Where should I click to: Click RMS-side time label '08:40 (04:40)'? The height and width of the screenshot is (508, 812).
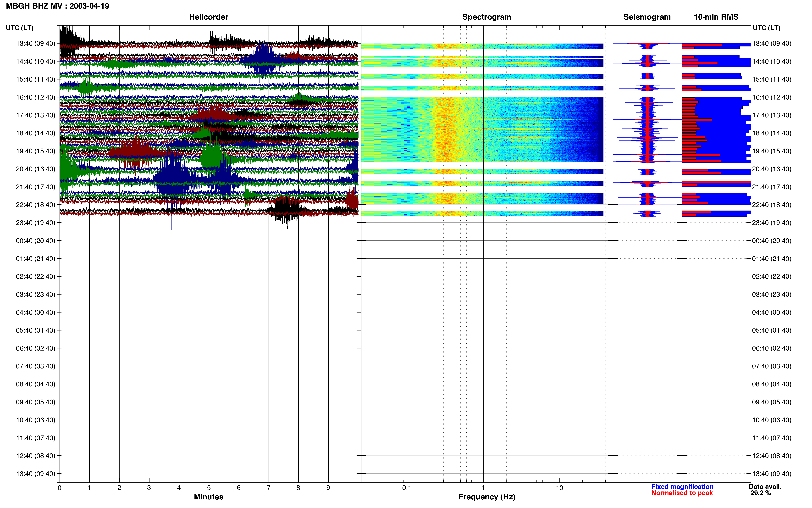772,384
